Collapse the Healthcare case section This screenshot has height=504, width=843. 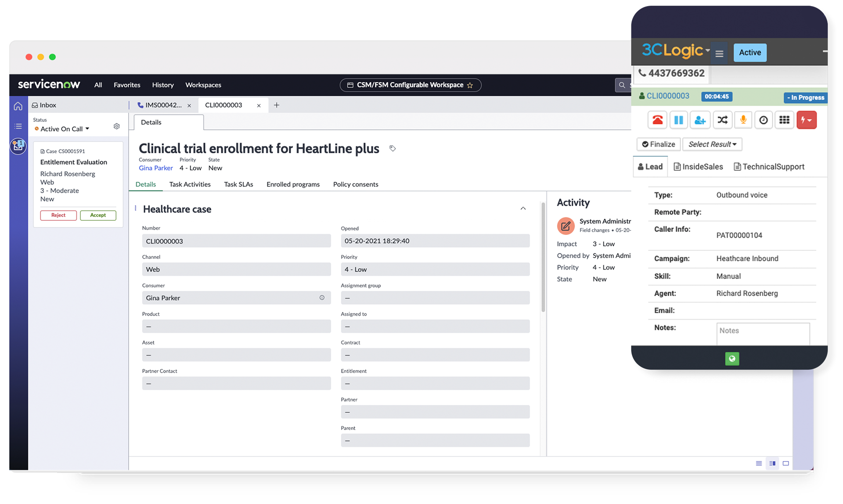click(x=523, y=209)
